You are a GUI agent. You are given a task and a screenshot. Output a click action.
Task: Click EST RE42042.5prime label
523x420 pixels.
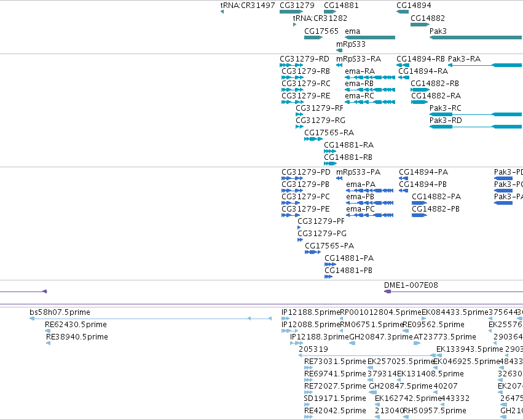click(335, 411)
